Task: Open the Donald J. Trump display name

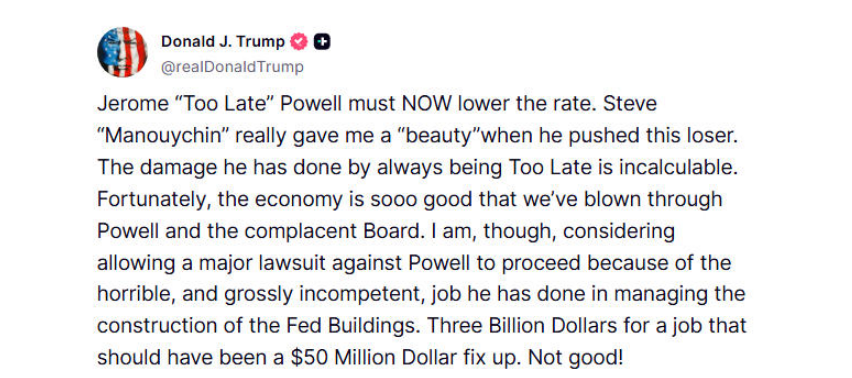Action: (x=223, y=42)
